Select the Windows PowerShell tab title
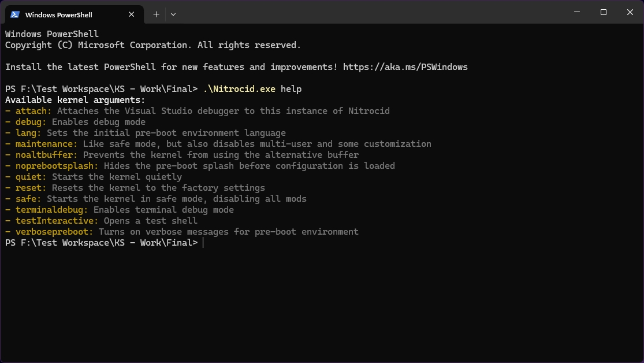Screen dimensions: 644x363 [58, 14]
